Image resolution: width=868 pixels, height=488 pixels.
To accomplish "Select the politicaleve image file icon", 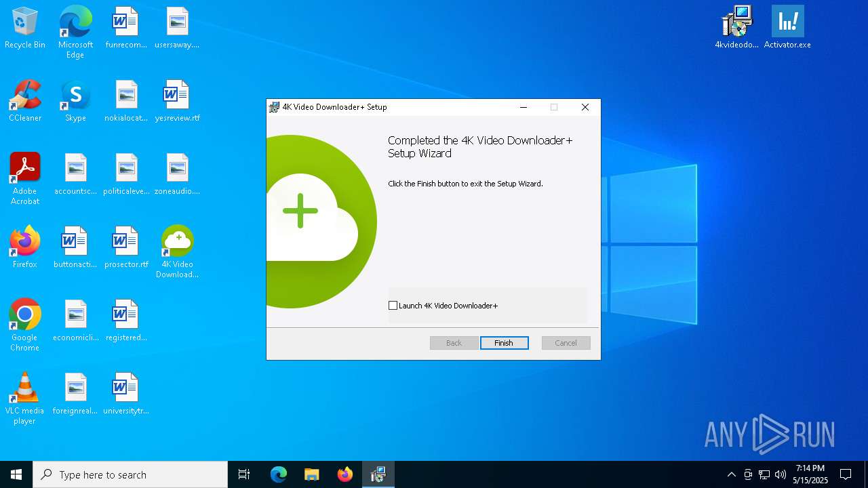I will click(126, 175).
